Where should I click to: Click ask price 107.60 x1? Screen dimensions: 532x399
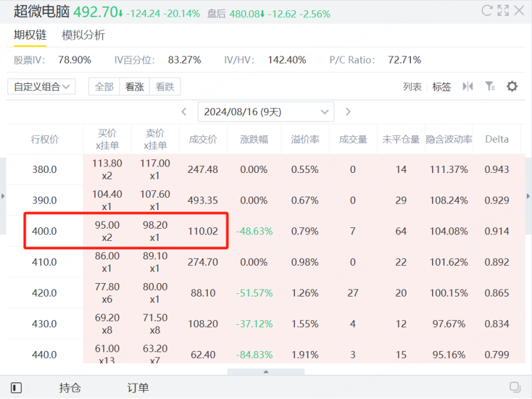point(155,200)
